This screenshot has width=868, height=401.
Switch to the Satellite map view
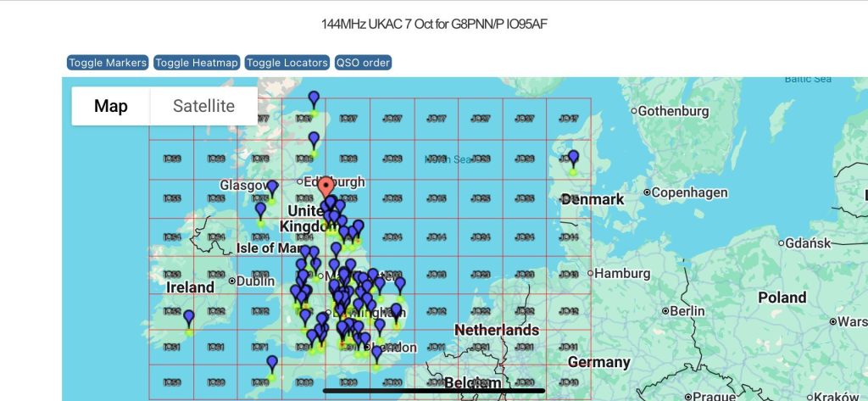[203, 106]
